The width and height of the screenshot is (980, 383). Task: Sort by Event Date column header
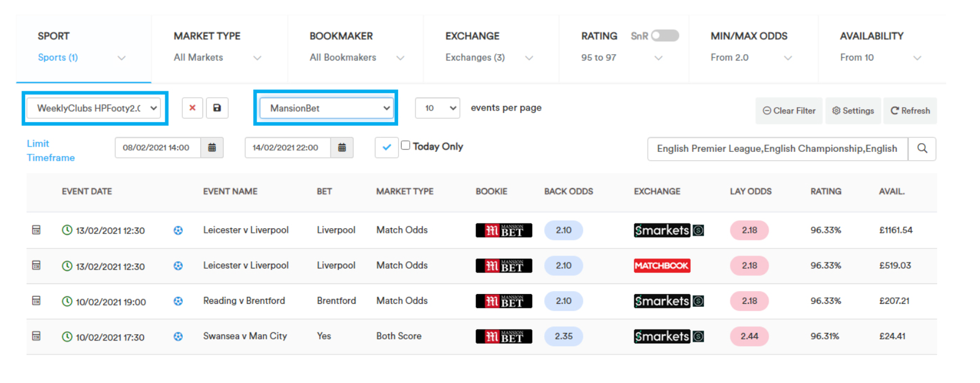tap(87, 191)
